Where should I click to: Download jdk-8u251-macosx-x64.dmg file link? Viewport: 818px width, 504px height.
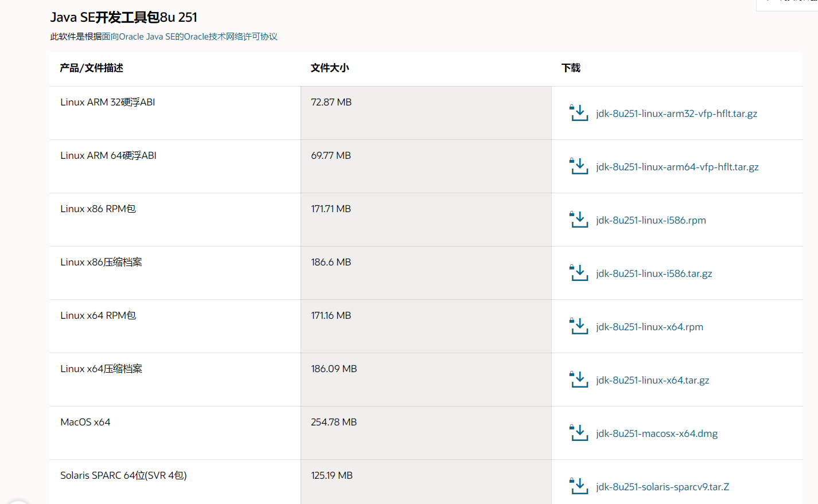tap(657, 433)
